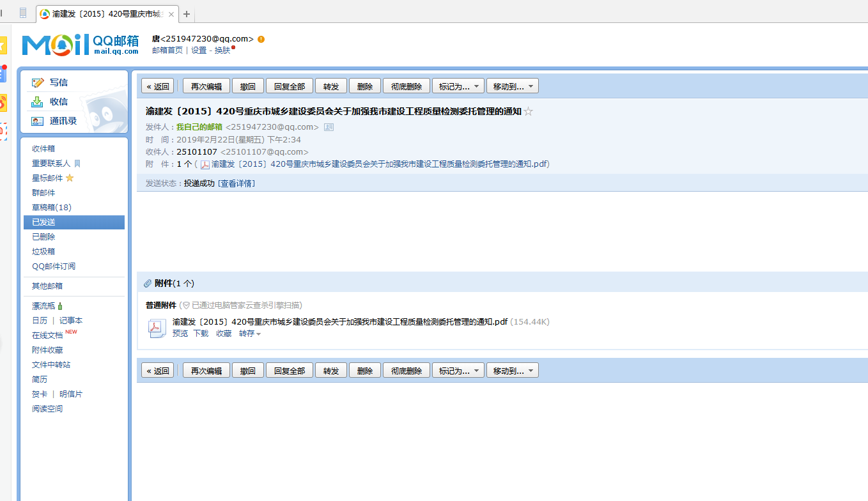Image resolution: width=868 pixels, height=501 pixels.
Task: Click the receive mail download icon
Action: tap(38, 102)
